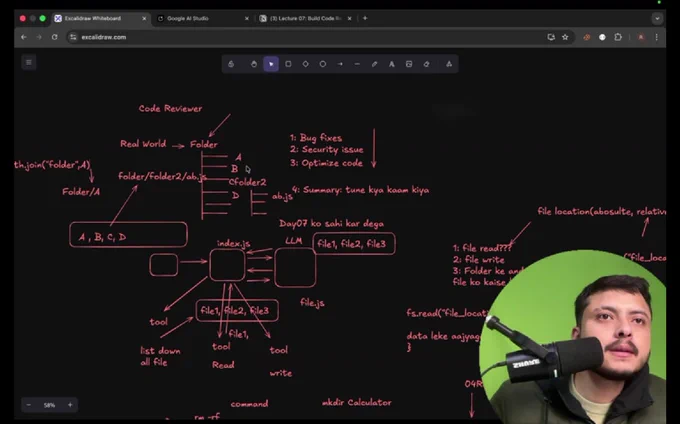The image size is (680, 424).
Task: Expand the tab search dropdown
Action: pos(657,19)
